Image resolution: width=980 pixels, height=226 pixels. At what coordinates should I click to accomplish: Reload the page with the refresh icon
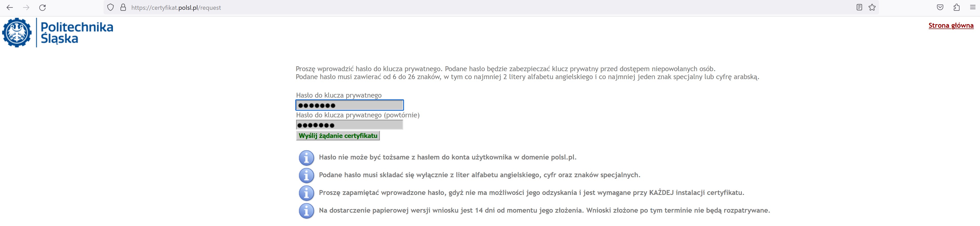coord(43,8)
